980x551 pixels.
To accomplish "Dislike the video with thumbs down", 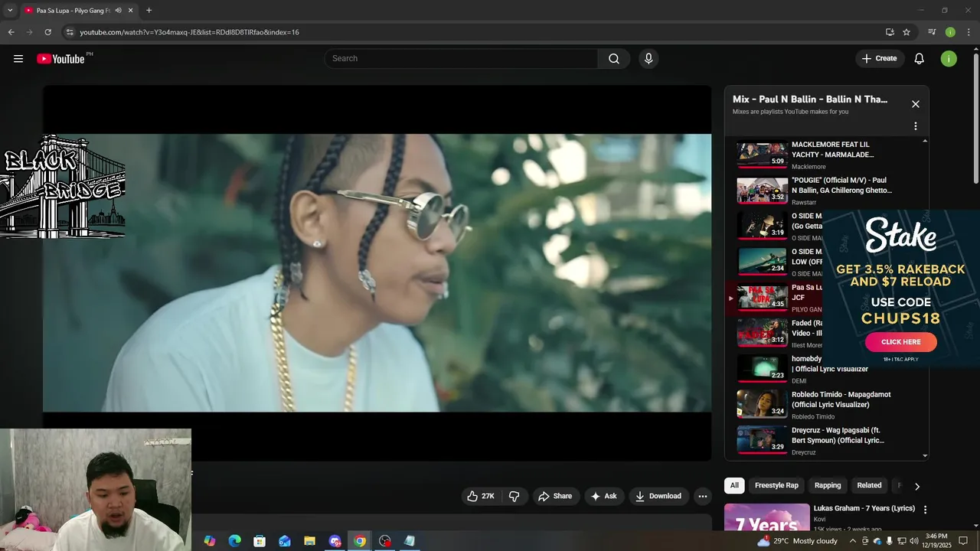I will pyautogui.click(x=514, y=496).
